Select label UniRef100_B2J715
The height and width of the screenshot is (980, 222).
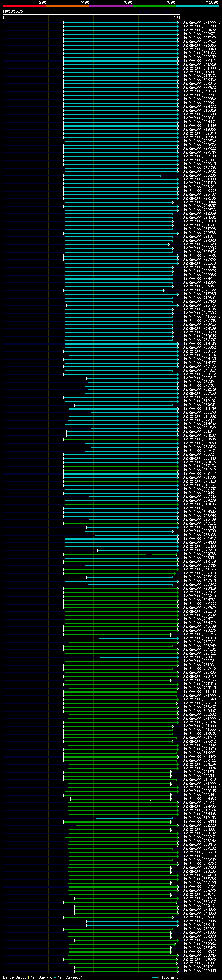[199, 508]
